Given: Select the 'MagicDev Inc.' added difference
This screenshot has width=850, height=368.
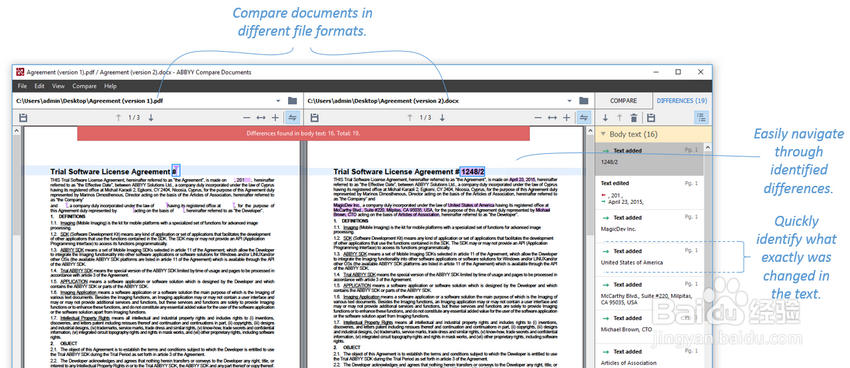Looking at the screenshot, I should coord(649,225).
